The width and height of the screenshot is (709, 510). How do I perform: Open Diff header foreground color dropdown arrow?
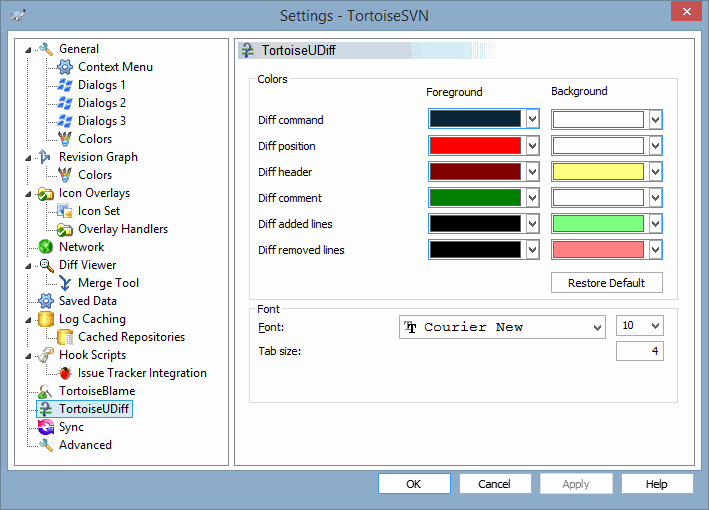[x=532, y=172]
